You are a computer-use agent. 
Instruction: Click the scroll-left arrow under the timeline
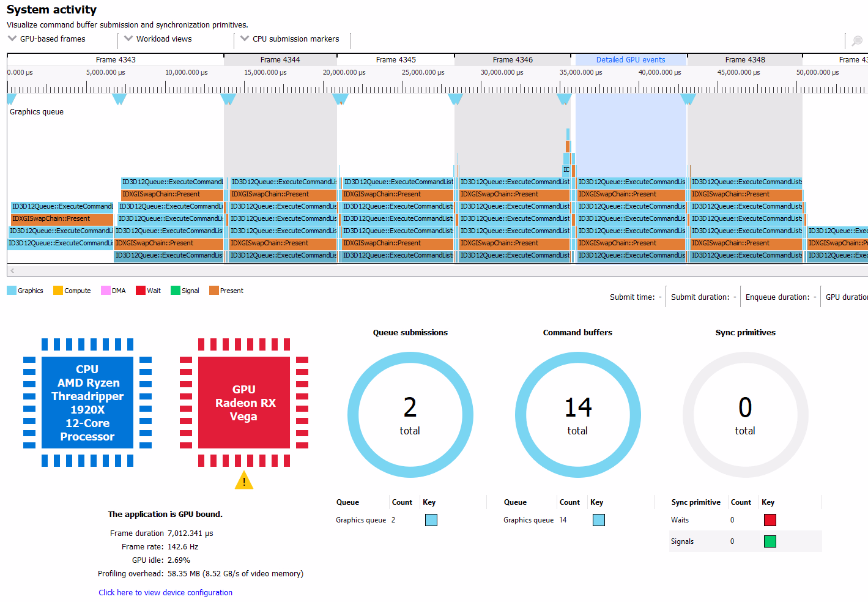coord(12,270)
